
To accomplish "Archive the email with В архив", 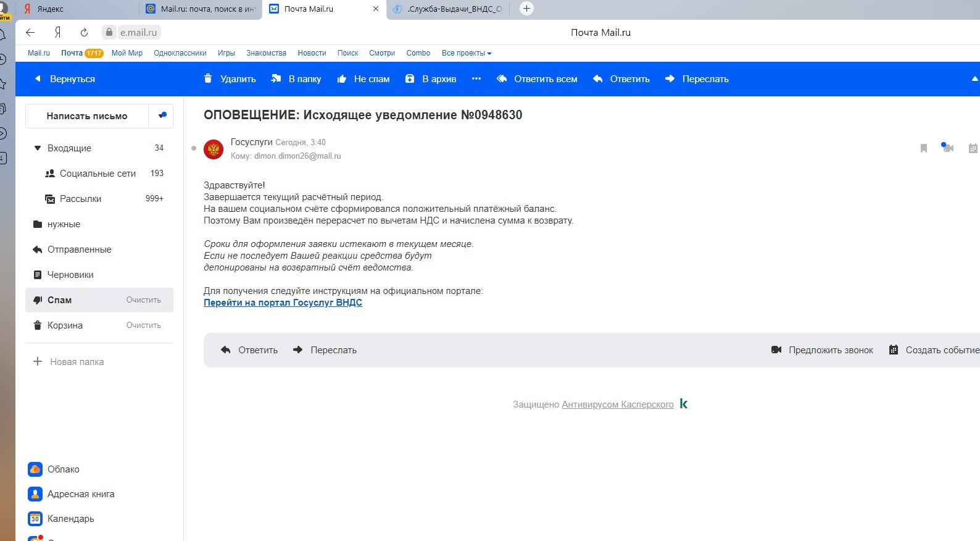I will (431, 79).
